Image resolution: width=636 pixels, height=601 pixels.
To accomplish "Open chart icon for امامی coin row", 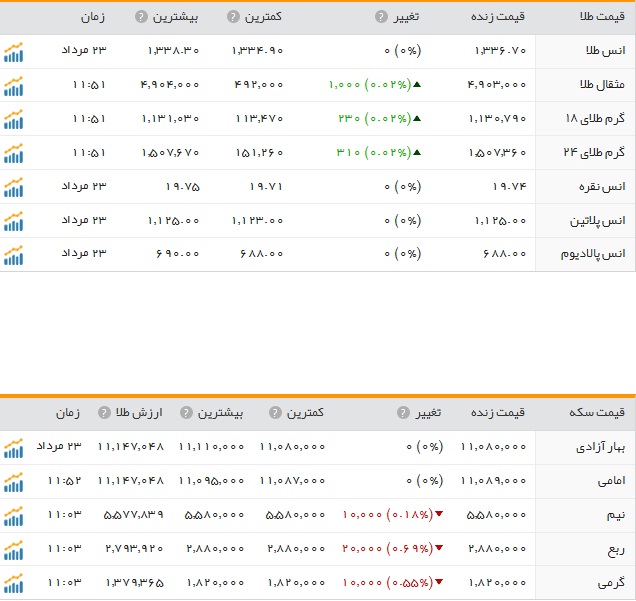I will [x=13, y=482].
